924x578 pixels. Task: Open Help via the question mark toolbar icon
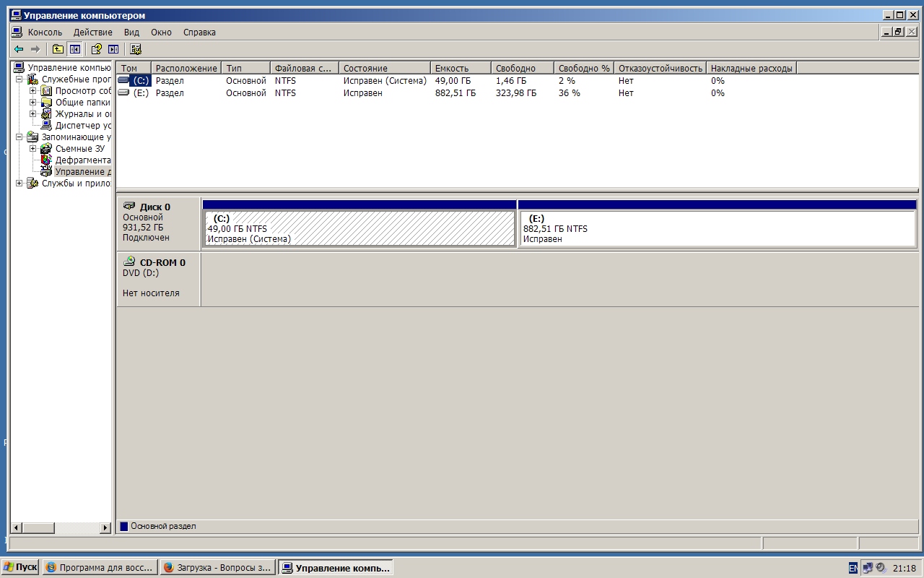(x=96, y=49)
